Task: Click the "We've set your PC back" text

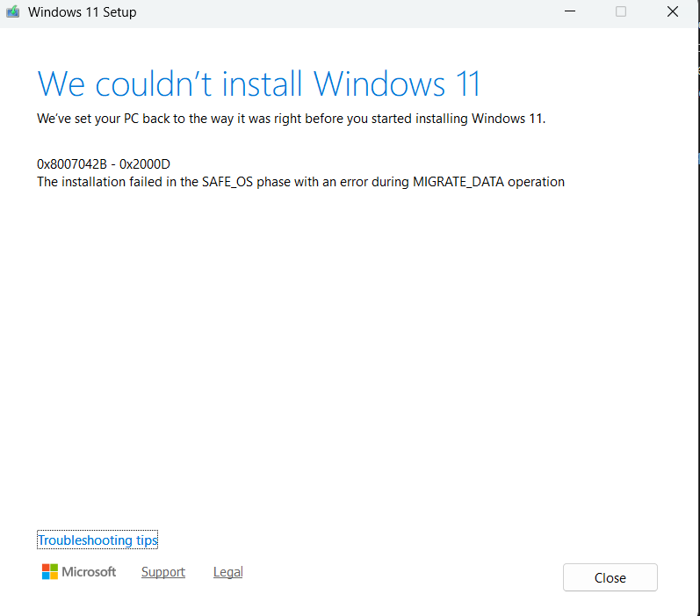Action: 291,119
